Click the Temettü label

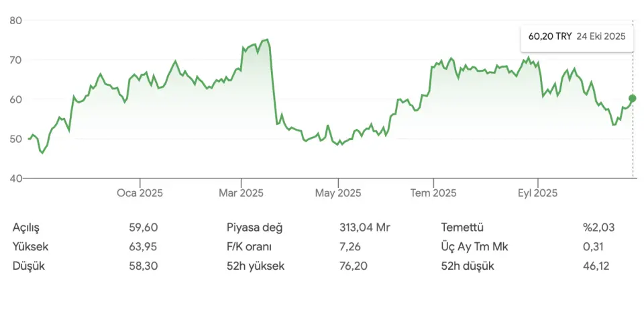[462, 227]
